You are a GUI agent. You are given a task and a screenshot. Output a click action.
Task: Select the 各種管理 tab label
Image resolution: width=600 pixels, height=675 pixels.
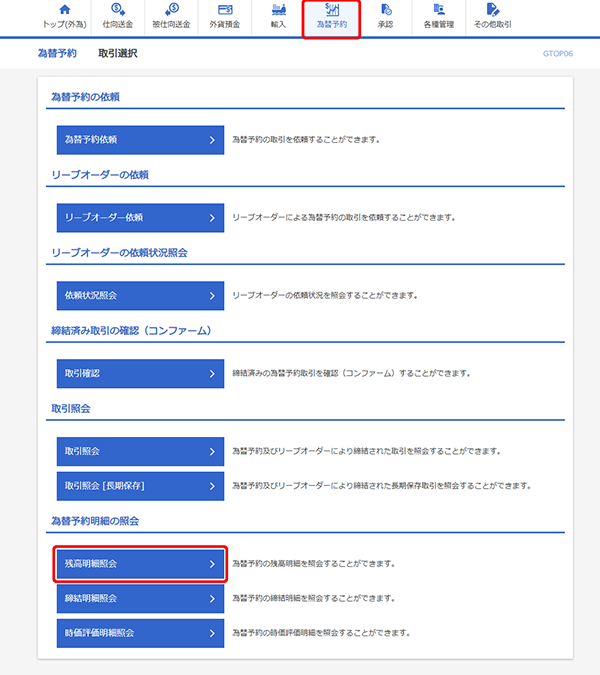click(x=439, y=25)
